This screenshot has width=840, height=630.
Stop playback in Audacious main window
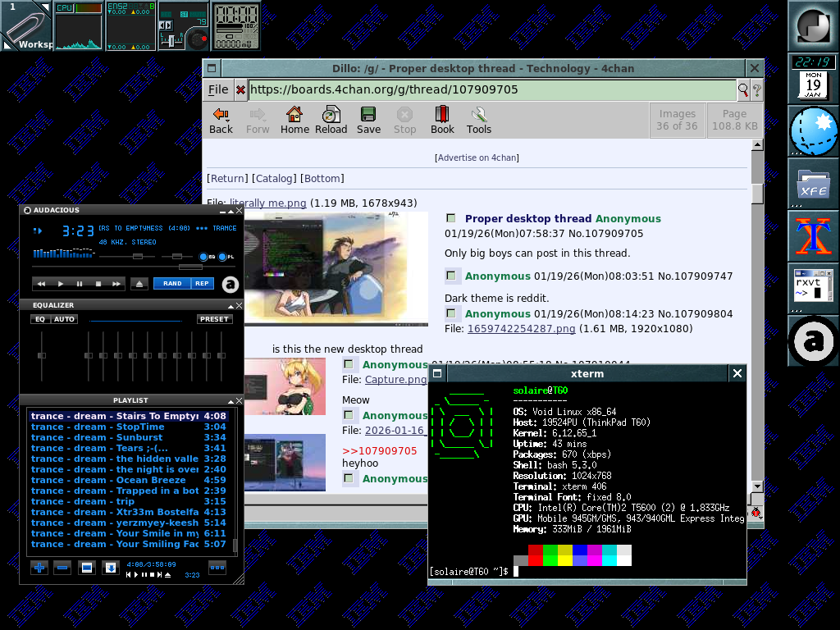[98, 284]
